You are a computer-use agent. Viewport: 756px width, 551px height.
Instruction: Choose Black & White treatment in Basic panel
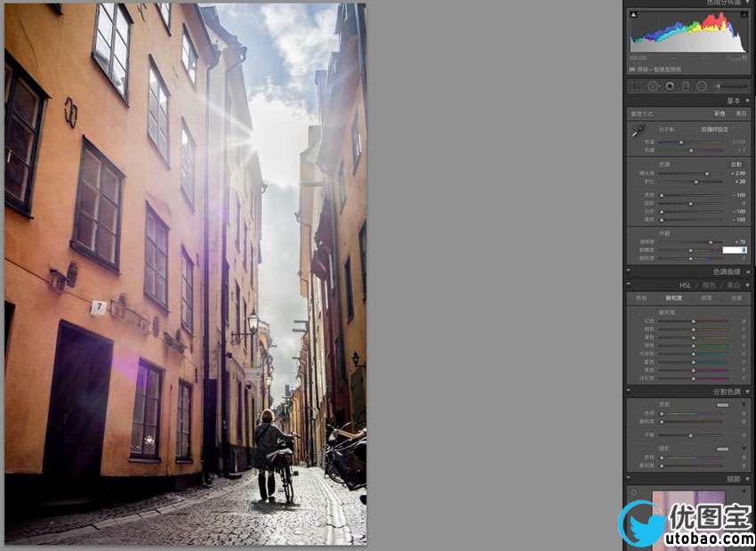point(741,113)
